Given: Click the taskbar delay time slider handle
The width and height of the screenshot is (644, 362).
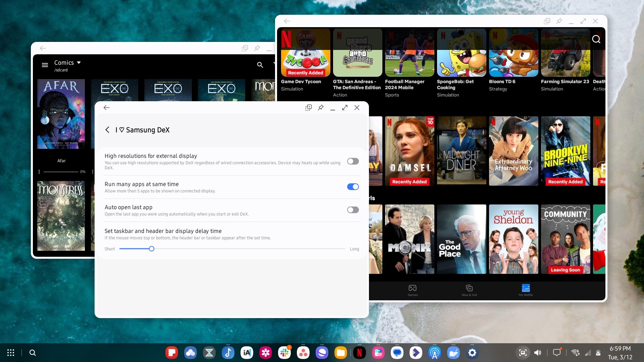Looking at the screenshot, I should 152,249.
